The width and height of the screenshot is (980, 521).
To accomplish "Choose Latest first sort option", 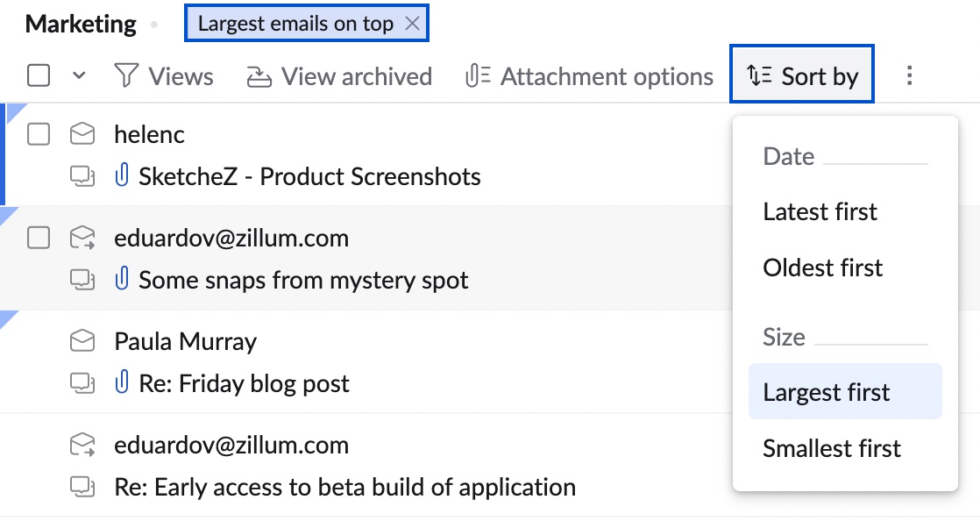I will (x=820, y=211).
